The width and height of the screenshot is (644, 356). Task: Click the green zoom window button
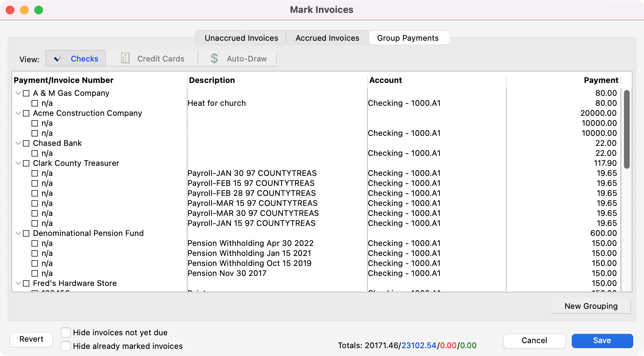(x=39, y=10)
